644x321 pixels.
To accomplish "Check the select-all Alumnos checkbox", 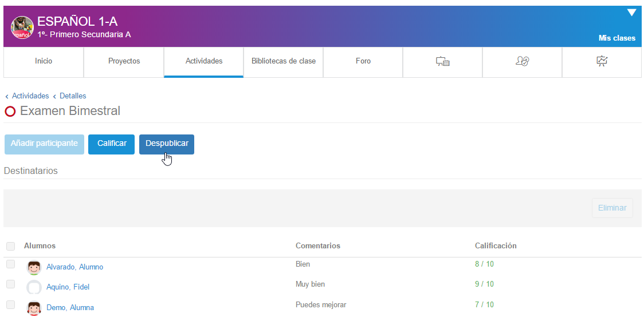I will 10,246.
